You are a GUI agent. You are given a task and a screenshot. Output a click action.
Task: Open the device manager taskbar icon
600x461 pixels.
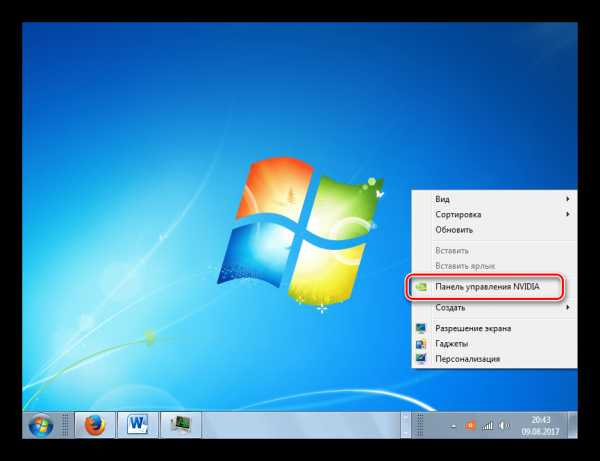pos(181,425)
